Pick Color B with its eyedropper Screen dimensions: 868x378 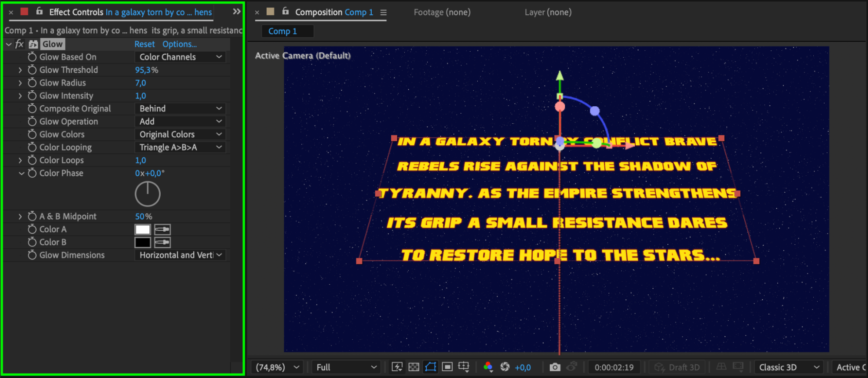coord(162,242)
